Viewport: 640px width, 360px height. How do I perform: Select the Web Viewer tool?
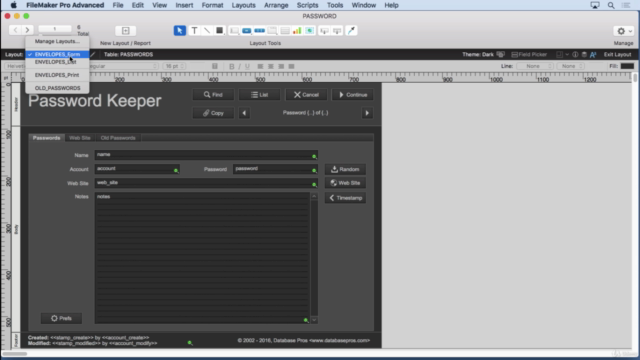point(309,31)
